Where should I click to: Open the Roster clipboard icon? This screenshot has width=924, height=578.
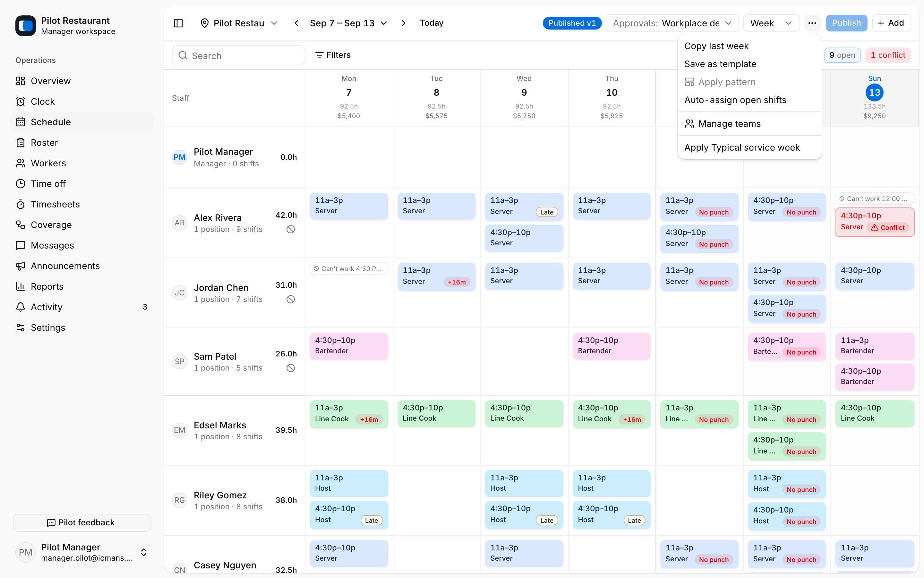(x=21, y=143)
